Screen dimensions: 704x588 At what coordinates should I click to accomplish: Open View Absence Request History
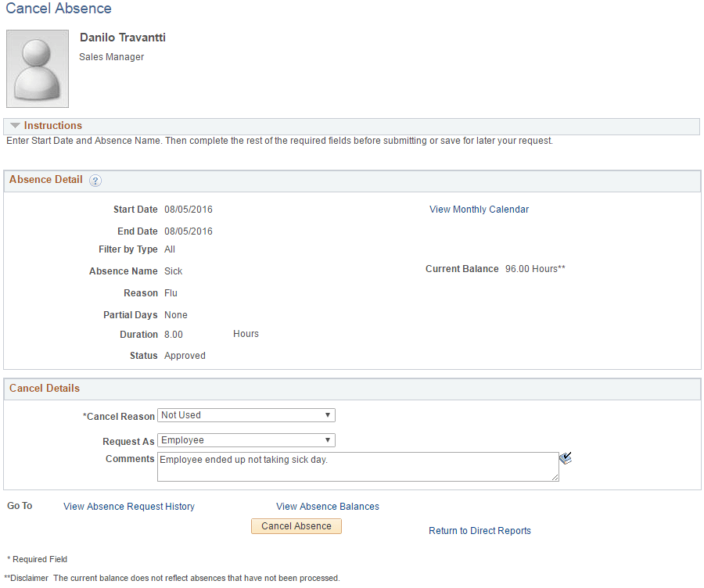click(128, 506)
